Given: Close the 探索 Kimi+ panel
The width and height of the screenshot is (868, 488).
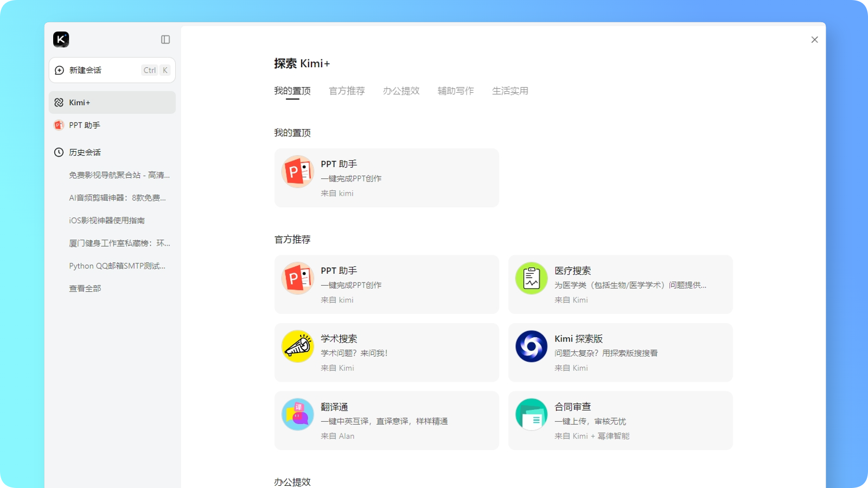Looking at the screenshot, I should 814,40.
